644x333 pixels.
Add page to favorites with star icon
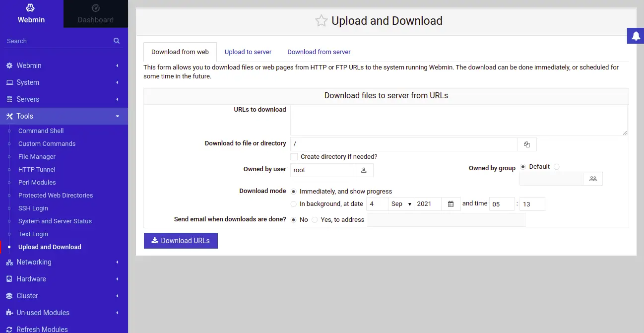322,21
